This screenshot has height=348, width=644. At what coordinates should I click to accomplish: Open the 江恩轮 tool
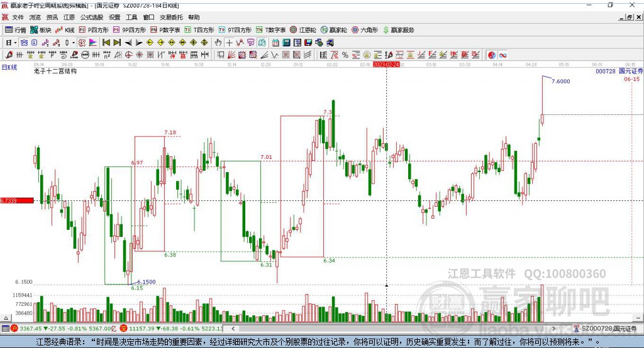303,30
